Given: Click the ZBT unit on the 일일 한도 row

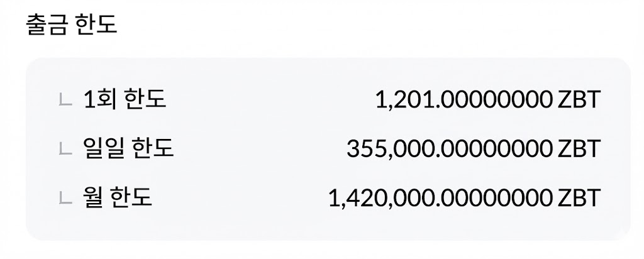Looking at the screenshot, I should click(x=579, y=149).
